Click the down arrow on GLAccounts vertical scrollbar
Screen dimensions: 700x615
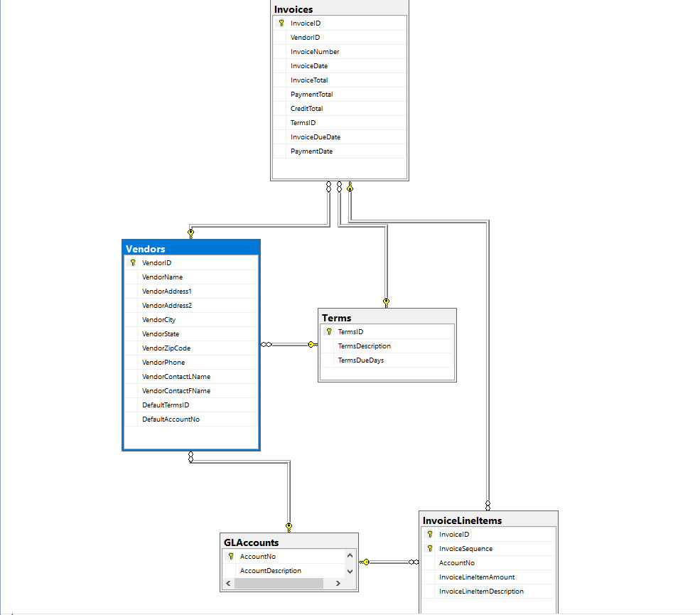[350, 572]
